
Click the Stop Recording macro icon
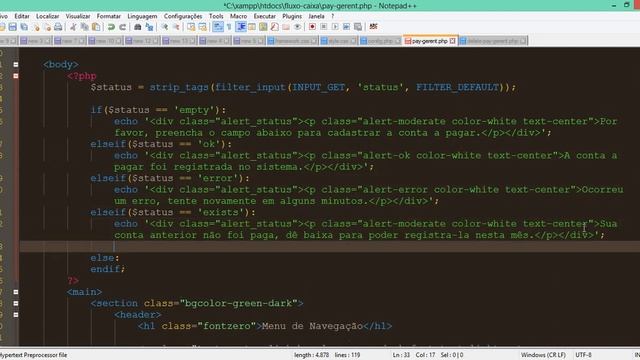click(324, 27)
